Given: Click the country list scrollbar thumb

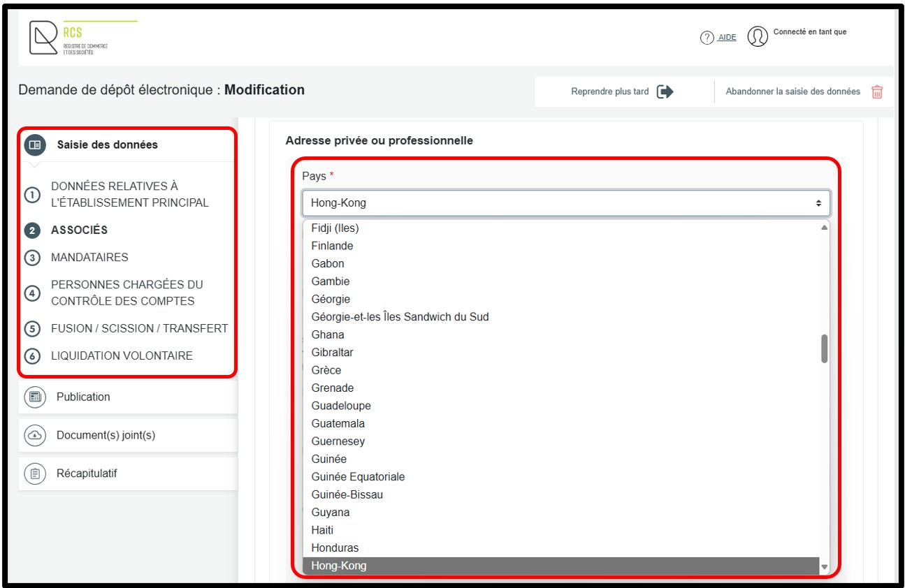Looking at the screenshot, I should click(825, 348).
